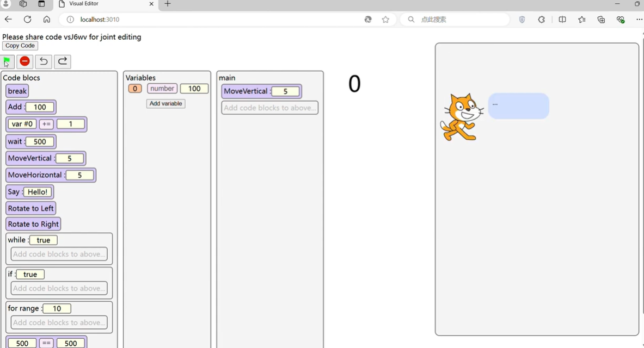Open the number type selector in Variables
This screenshot has height=348, width=644.
click(x=162, y=89)
